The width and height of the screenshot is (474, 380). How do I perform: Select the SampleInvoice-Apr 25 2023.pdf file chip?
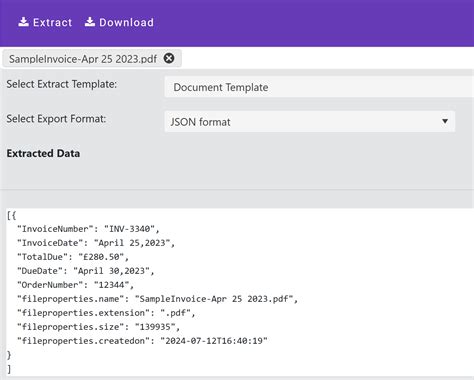[92, 59]
